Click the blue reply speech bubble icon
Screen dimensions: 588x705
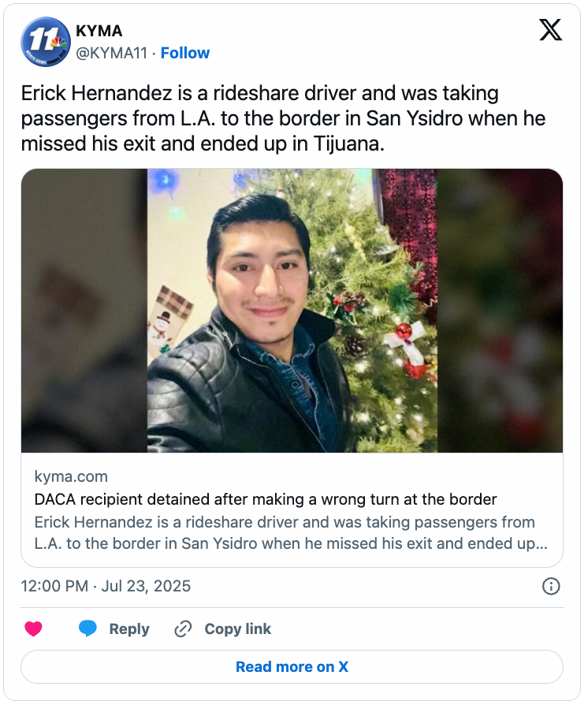(87, 629)
